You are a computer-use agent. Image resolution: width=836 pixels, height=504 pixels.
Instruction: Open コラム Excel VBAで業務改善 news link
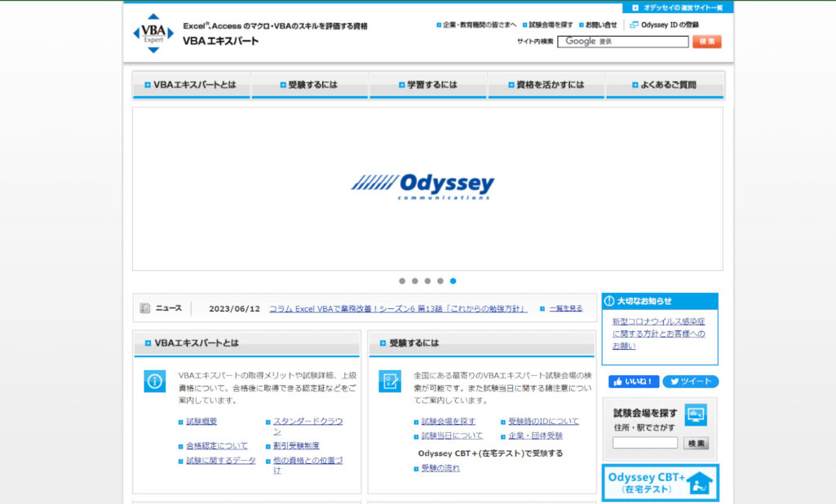click(398, 309)
